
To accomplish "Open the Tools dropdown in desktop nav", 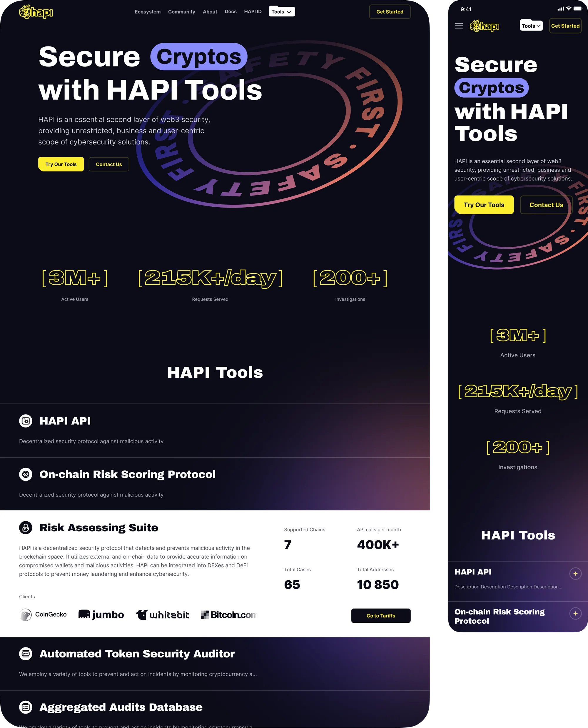I will click(x=282, y=11).
